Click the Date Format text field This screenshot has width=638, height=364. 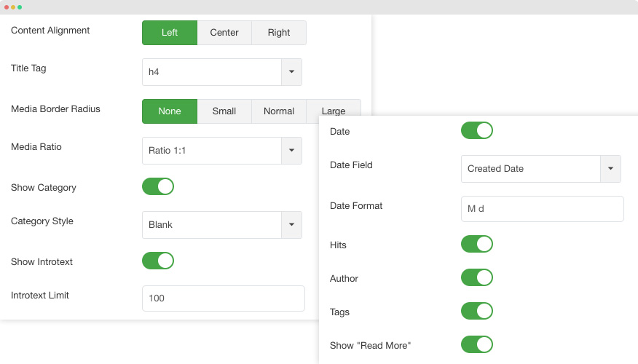543,209
